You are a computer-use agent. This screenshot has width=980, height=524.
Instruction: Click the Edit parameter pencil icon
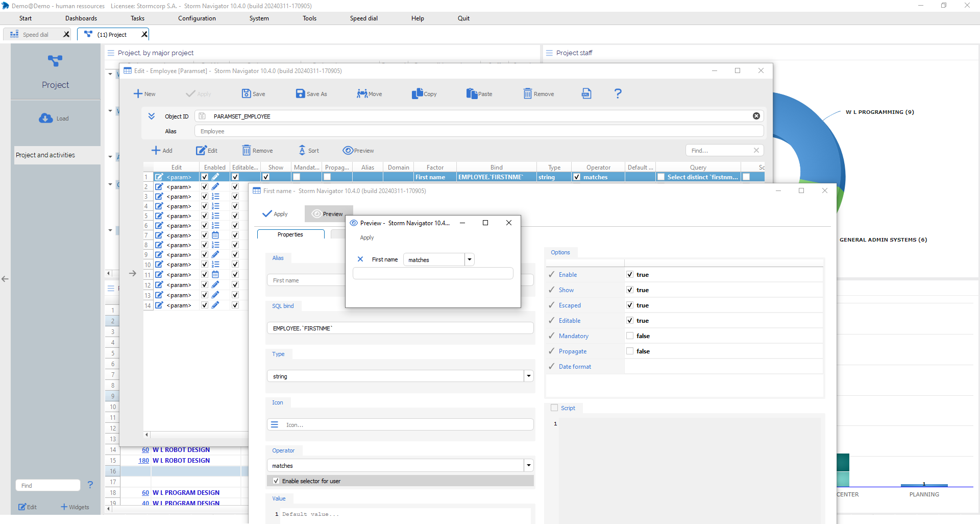pyautogui.click(x=201, y=150)
